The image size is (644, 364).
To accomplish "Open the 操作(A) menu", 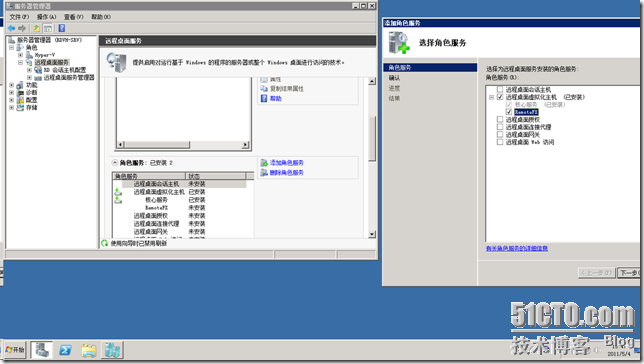I will tap(46, 17).
